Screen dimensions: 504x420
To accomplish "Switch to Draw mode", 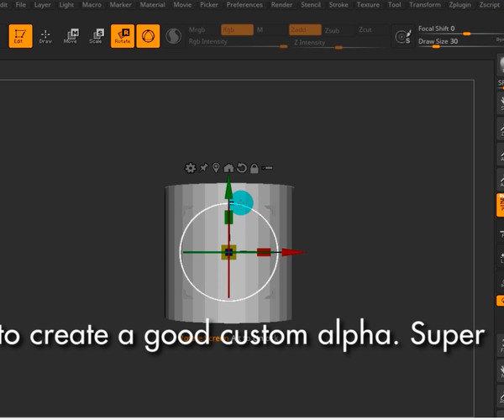I will pos(45,36).
